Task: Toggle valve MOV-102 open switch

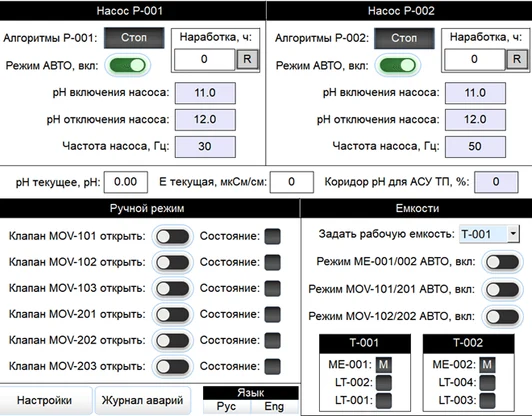Action: coord(173,262)
